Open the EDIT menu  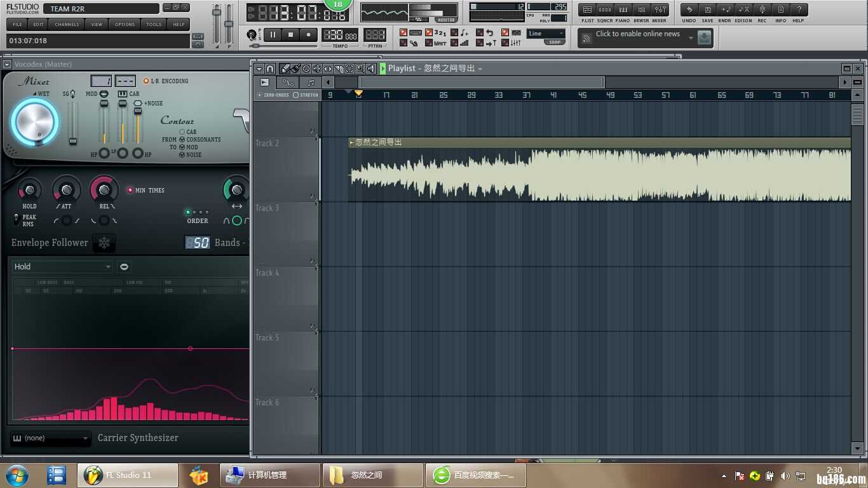39,24
